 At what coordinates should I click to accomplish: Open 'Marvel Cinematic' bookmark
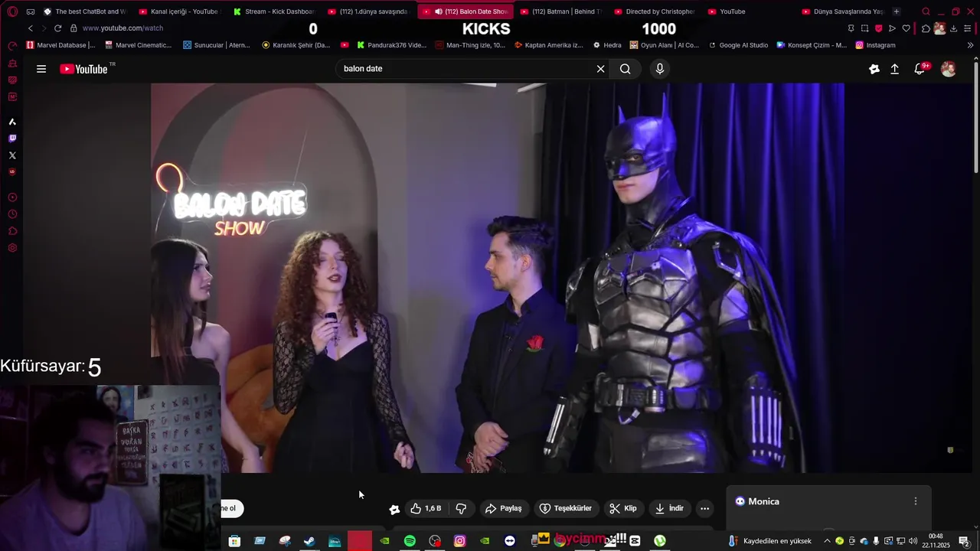pos(139,45)
